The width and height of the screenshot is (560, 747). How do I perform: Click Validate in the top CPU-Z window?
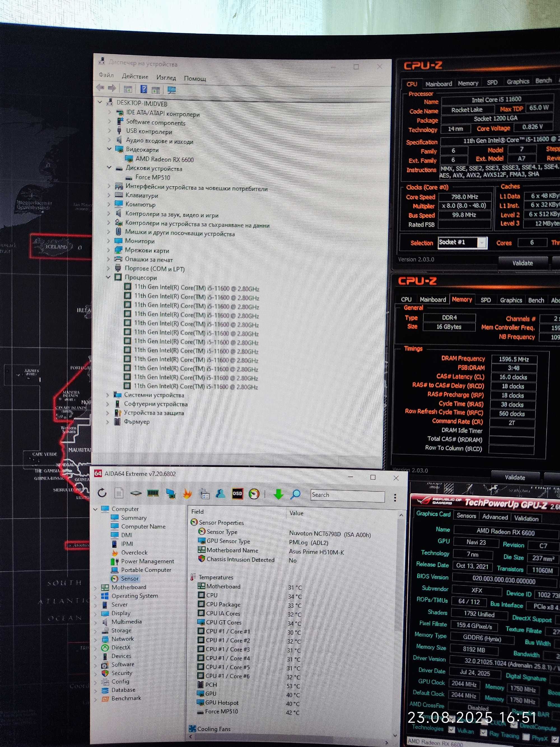(522, 263)
